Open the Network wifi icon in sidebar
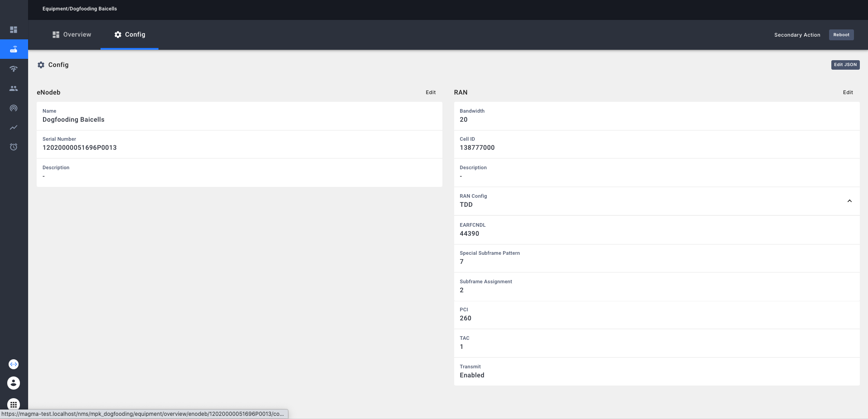Viewport: 868px width, 419px height. 14,69
